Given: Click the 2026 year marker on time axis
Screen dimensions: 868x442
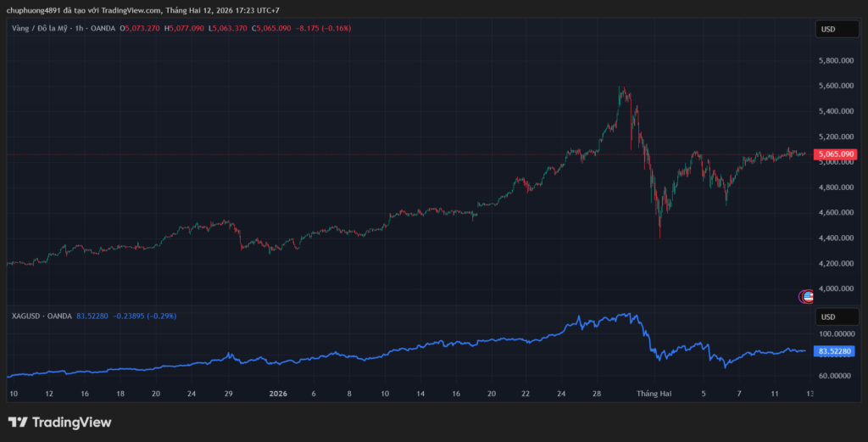Looking at the screenshot, I should (x=279, y=394).
